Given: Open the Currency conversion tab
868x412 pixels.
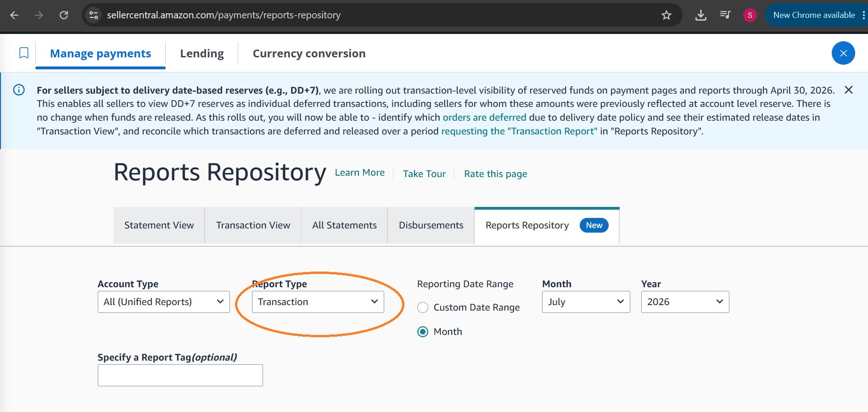Looking at the screenshot, I should click(x=309, y=54).
